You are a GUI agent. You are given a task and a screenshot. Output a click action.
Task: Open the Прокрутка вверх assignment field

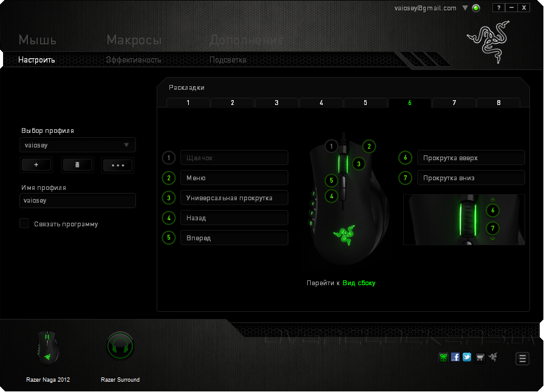pyautogui.click(x=471, y=158)
